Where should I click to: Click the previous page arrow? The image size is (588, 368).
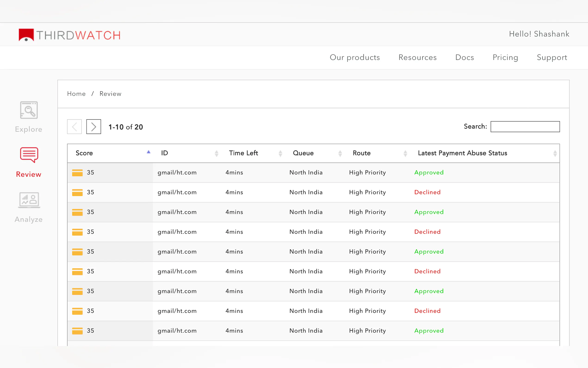(x=74, y=127)
